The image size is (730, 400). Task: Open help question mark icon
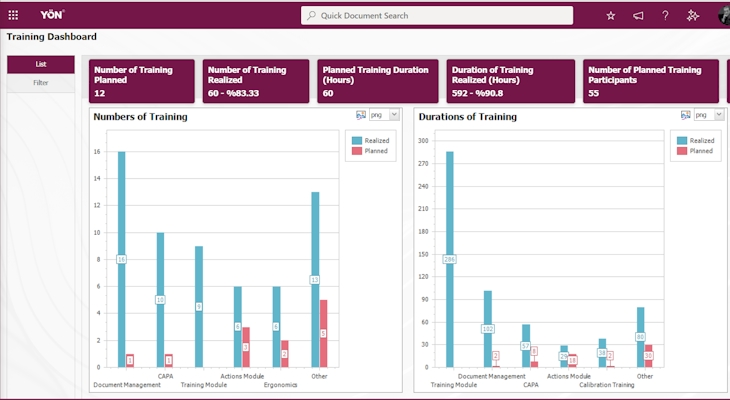[665, 16]
